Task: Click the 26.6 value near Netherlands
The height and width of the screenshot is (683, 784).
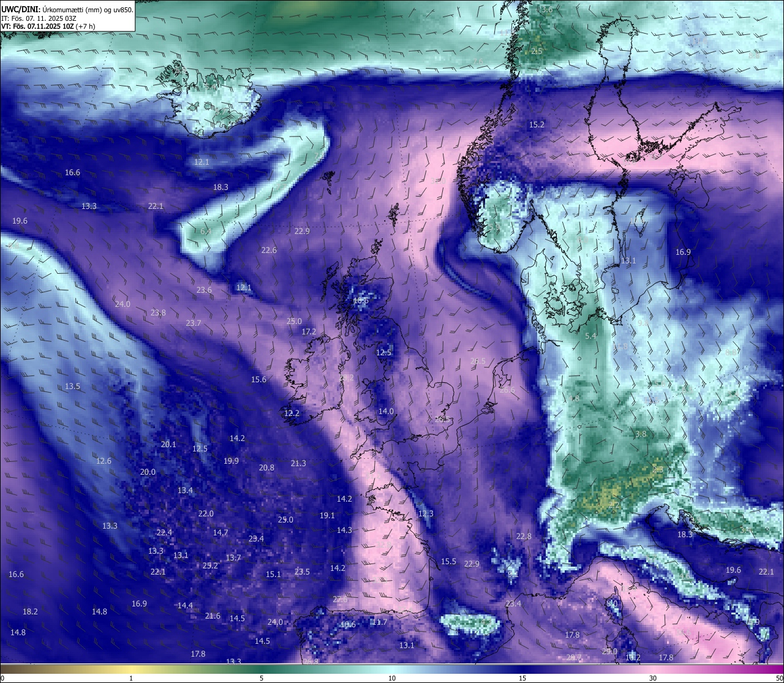Action: pos(507,390)
